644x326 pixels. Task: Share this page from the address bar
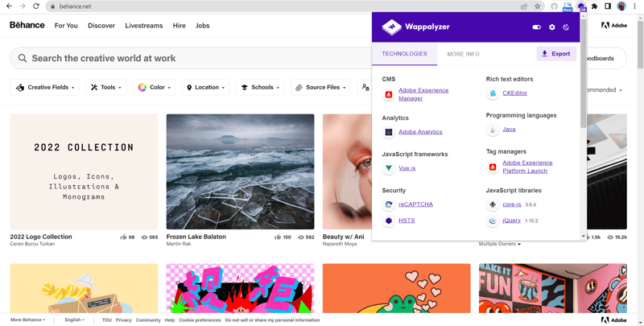click(x=524, y=6)
